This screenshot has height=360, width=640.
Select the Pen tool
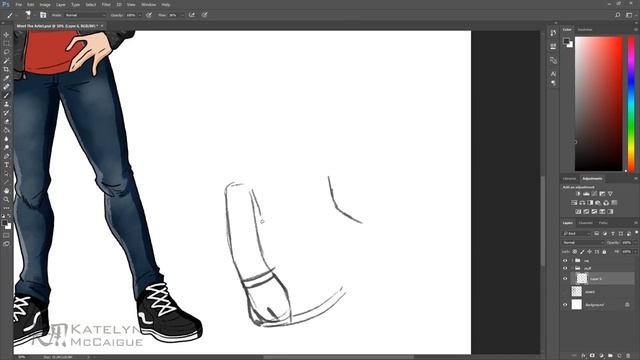[6, 156]
